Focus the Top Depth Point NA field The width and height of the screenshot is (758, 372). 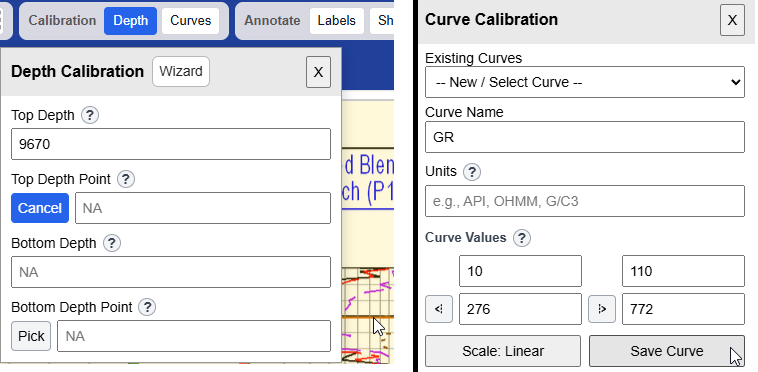(203, 208)
